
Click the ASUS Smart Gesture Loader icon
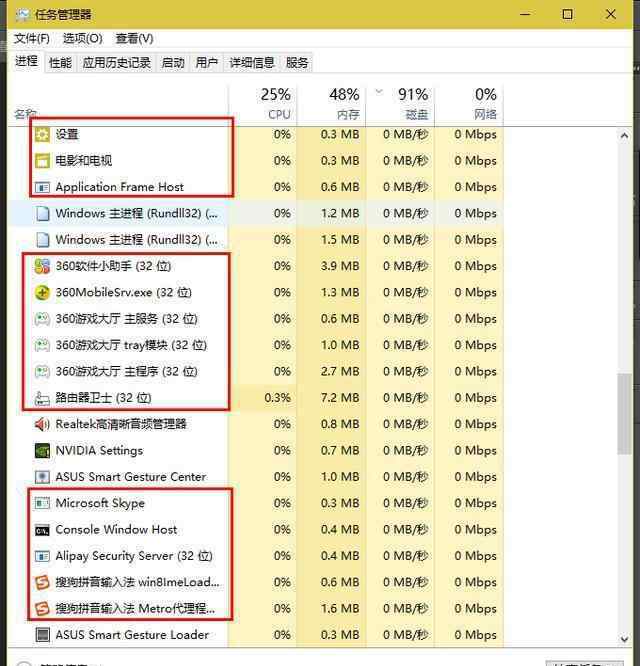click(42, 635)
